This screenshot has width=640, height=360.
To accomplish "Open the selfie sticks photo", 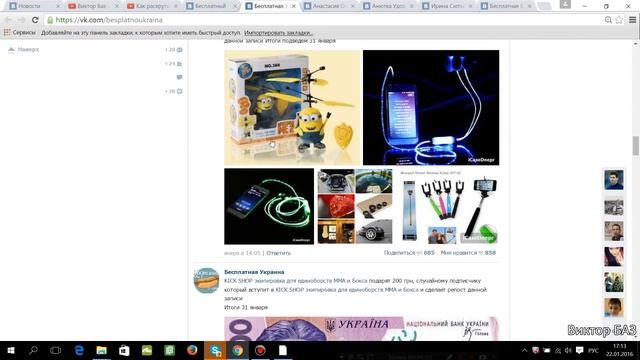I will (447, 206).
